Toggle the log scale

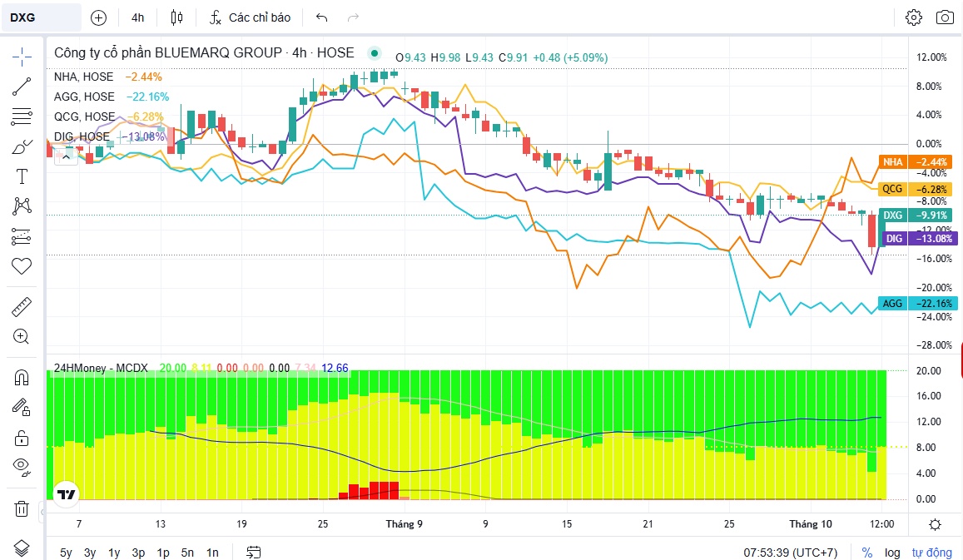point(892,553)
